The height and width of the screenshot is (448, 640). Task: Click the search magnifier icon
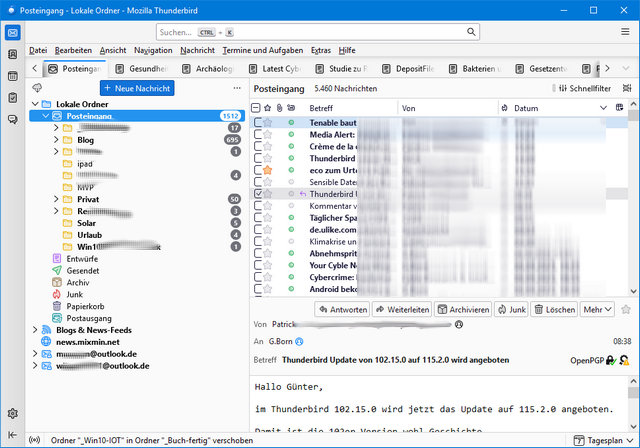471,32
